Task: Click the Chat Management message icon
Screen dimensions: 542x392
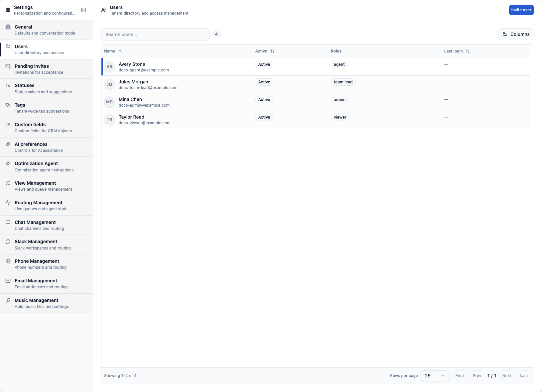Action: click(8, 222)
